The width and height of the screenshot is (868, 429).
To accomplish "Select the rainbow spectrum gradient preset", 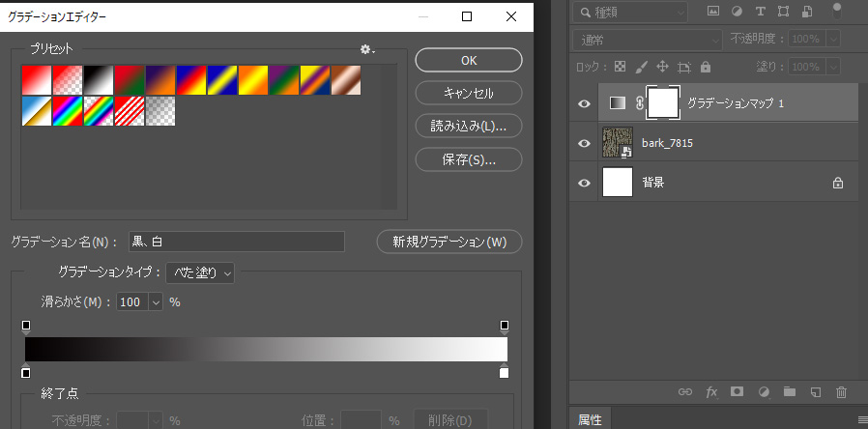I will (x=68, y=111).
